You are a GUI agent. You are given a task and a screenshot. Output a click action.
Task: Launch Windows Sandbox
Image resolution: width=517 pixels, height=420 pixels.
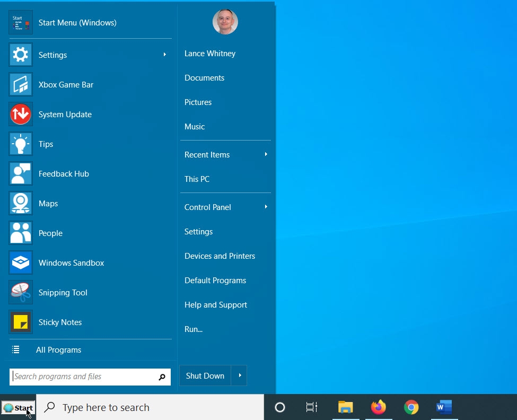(71, 262)
